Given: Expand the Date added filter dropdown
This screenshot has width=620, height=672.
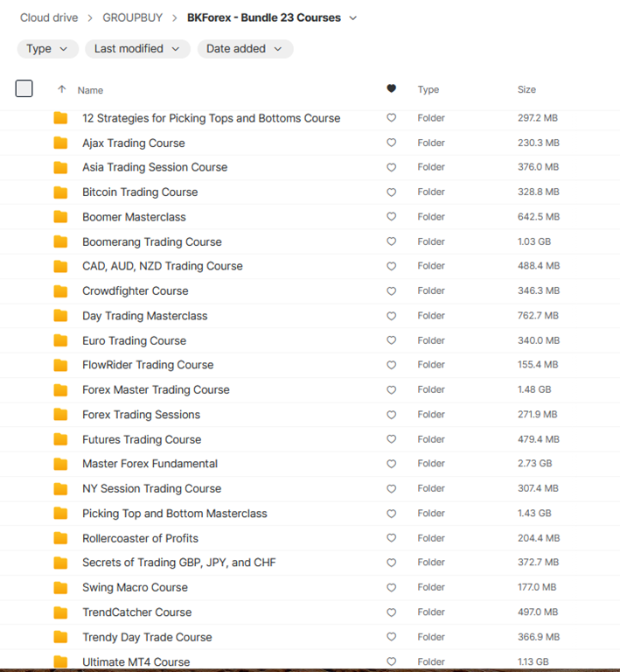Looking at the screenshot, I should coord(244,49).
